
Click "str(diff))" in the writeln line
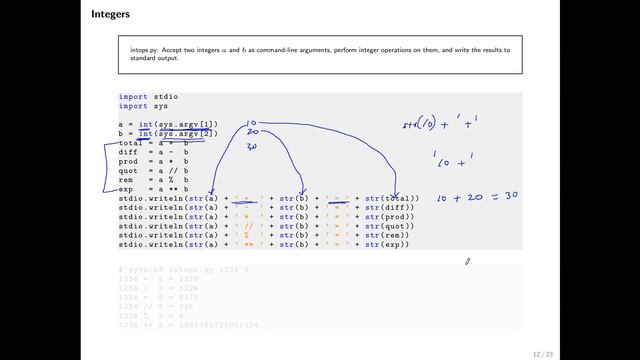(x=389, y=208)
